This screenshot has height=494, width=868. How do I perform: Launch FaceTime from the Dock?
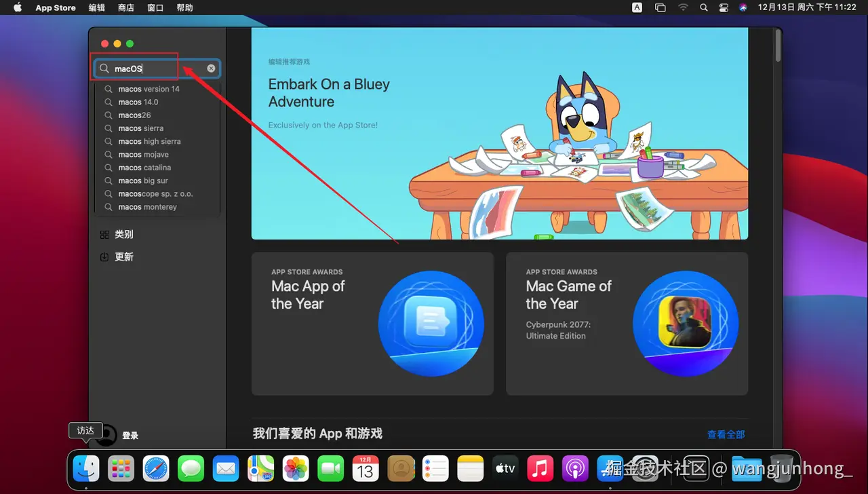pyautogui.click(x=331, y=468)
